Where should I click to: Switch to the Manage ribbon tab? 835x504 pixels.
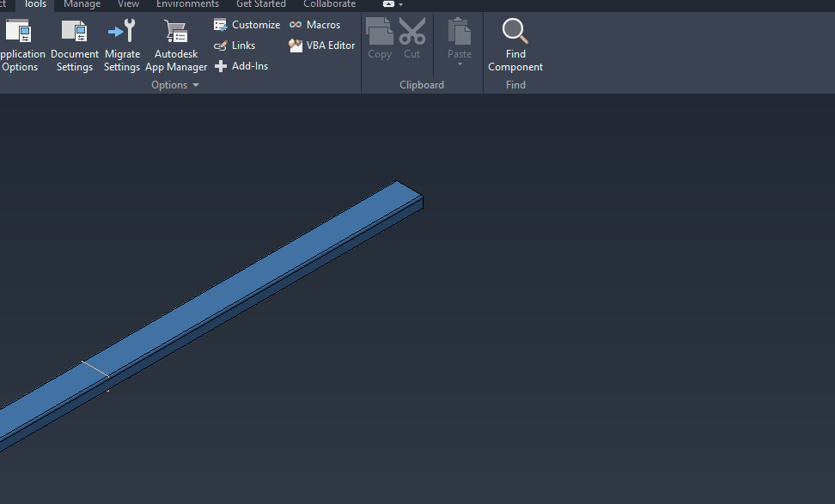tap(82, 4)
